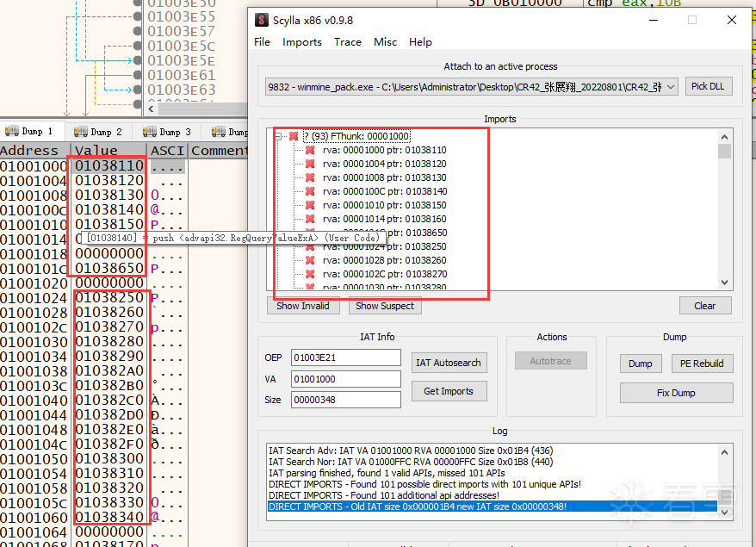
Task: Click the Dump 3 tab icon
Action: tap(150, 132)
